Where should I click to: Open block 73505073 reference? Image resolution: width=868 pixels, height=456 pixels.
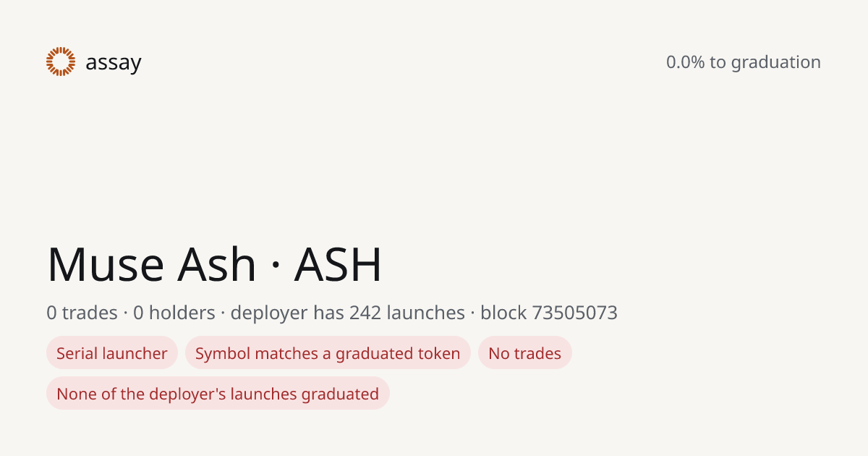click(x=549, y=313)
